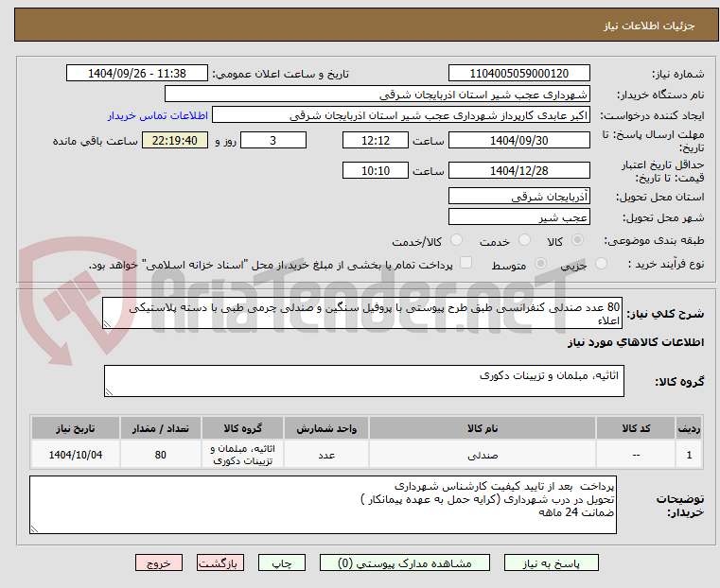Click the quantity cell 80
Screen dimensions: 720x588
click(x=160, y=455)
